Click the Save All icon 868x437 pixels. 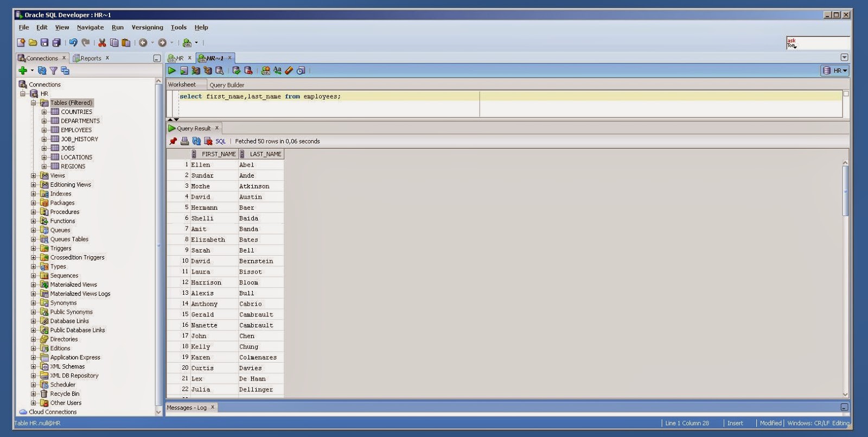tap(56, 42)
